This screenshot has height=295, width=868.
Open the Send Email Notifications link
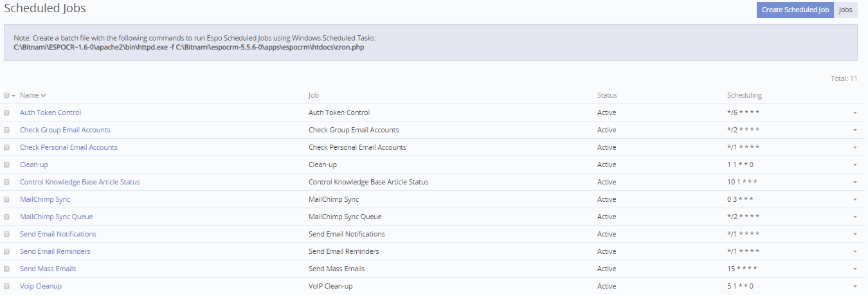point(58,234)
